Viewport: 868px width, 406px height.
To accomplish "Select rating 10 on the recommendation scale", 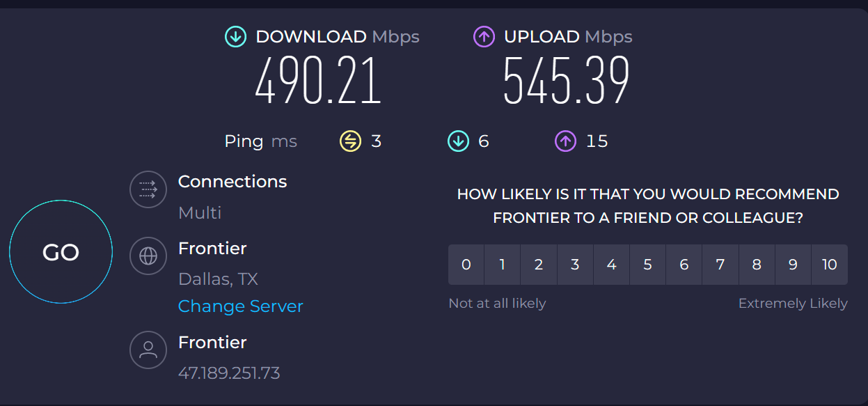I will [829, 265].
